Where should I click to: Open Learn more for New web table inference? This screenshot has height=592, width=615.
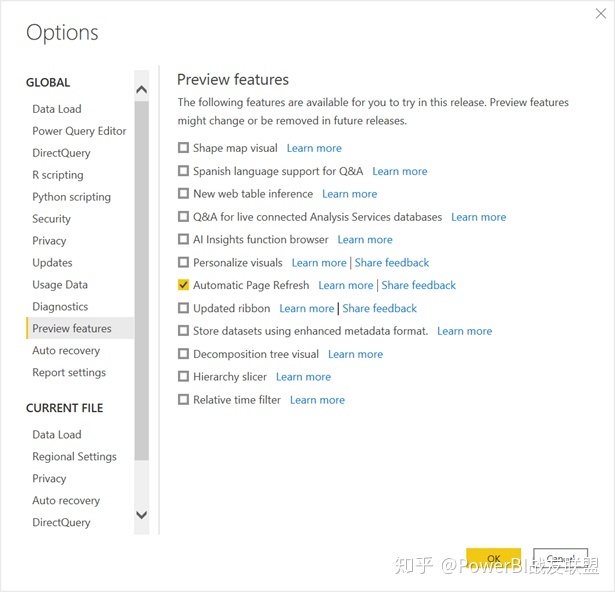[x=349, y=194]
